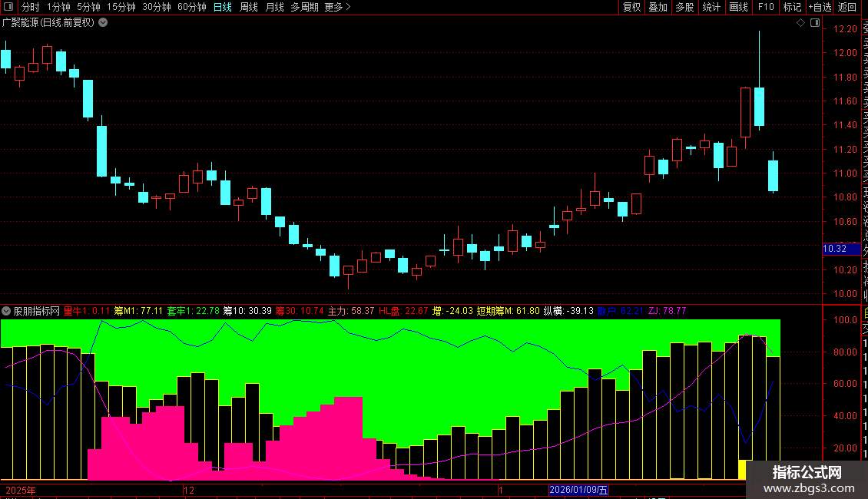The width and height of the screenshot is (868, 499).
Task: Select the 60分钟 period tab
Action: (191, 7)
